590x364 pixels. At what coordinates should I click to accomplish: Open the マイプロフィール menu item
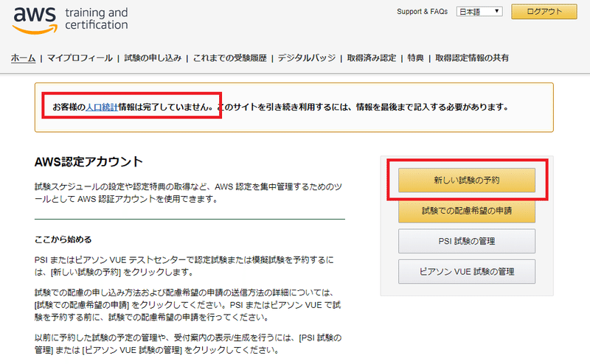tap(80, 58)
